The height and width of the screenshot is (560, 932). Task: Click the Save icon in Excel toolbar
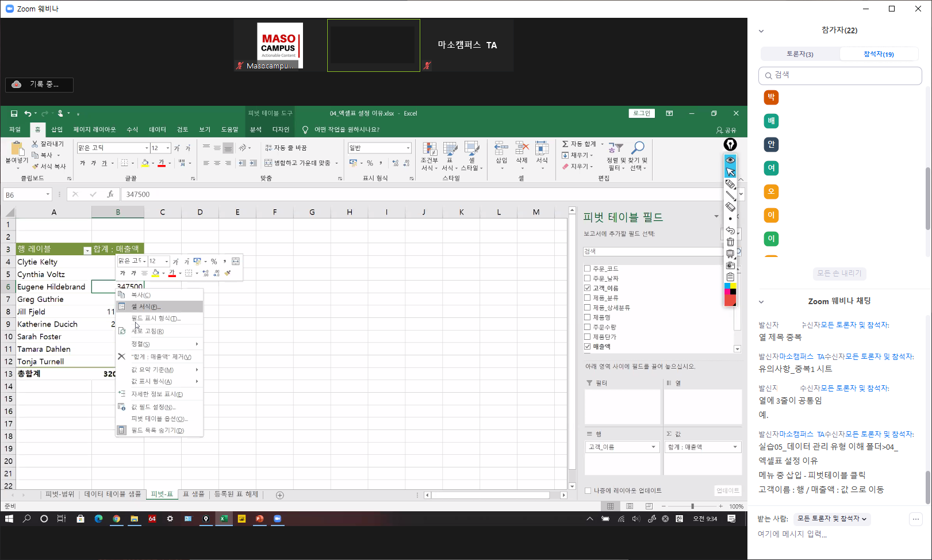tap(14, 114)
